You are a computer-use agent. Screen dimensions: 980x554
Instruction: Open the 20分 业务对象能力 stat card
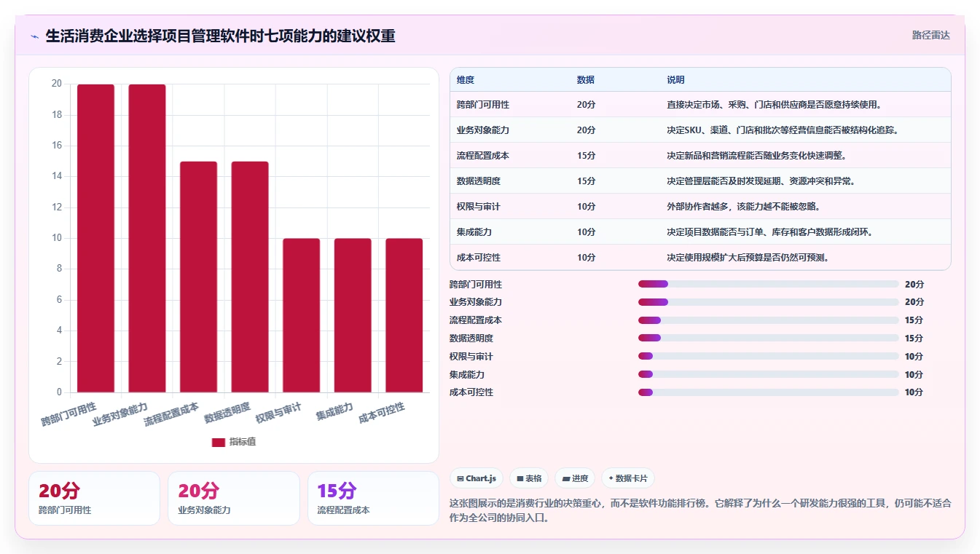[x=233, y=498]
